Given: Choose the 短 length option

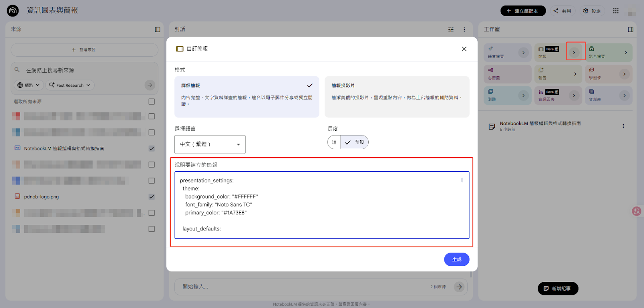Looking at the screenshot, I should [334, 142].
